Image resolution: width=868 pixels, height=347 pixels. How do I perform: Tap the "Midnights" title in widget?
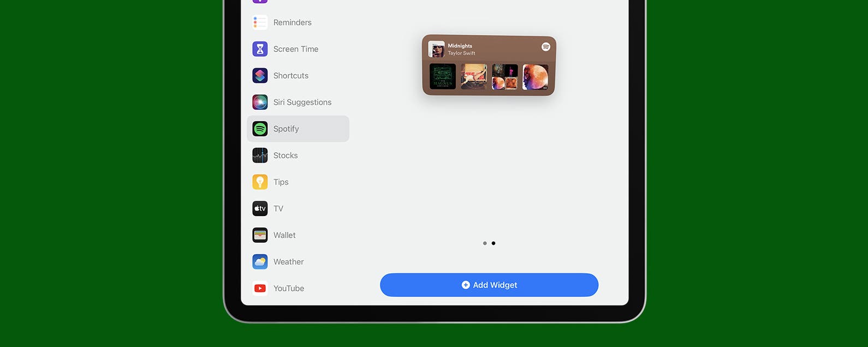pos(460,46)
